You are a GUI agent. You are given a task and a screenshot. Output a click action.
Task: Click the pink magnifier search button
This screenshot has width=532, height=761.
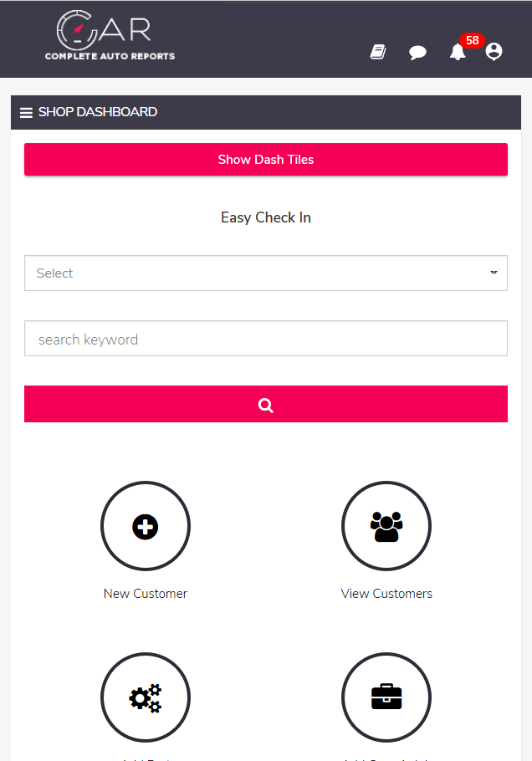266,404
